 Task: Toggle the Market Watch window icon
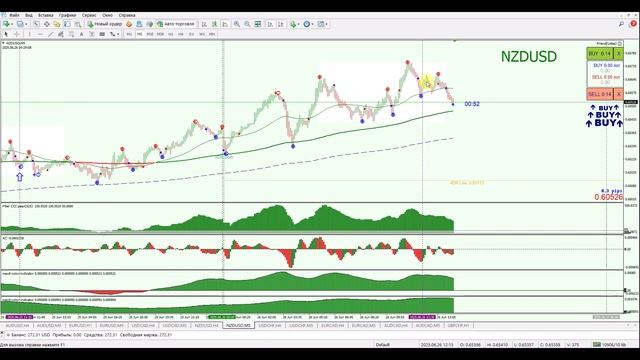[36, 24]
